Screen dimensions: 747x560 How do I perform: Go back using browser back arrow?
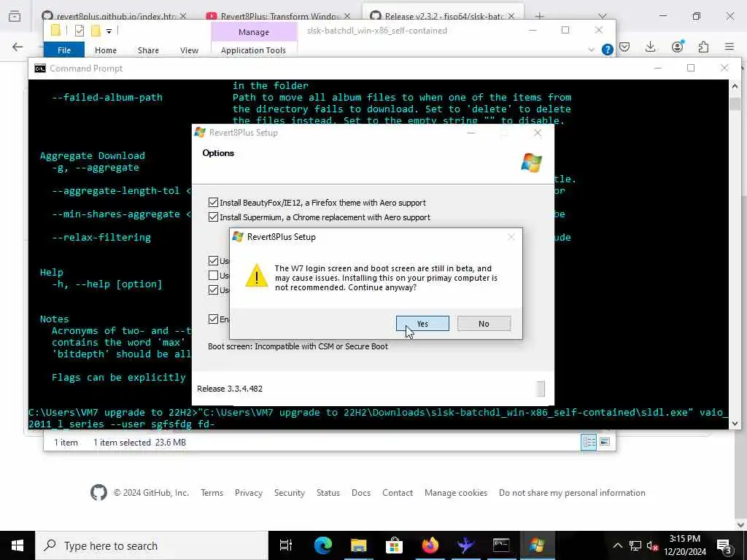tap(18, 47)
